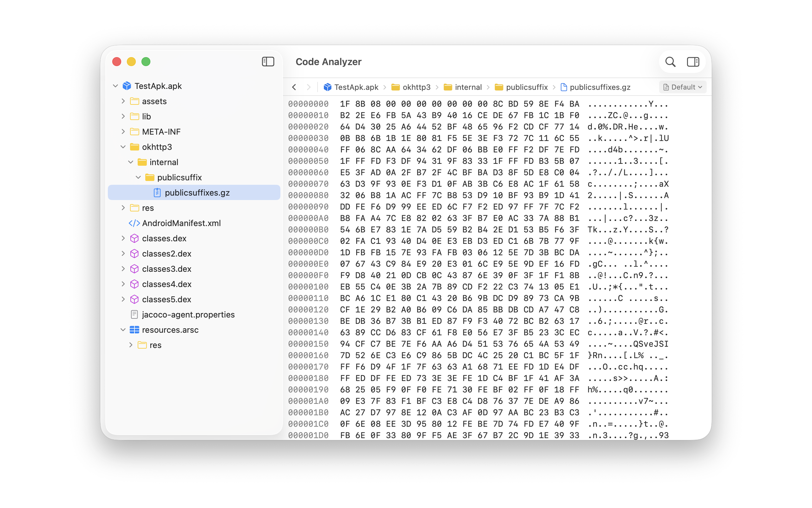
Task: Select the jacoco-agent.properties file label
Action: point(188,314)
